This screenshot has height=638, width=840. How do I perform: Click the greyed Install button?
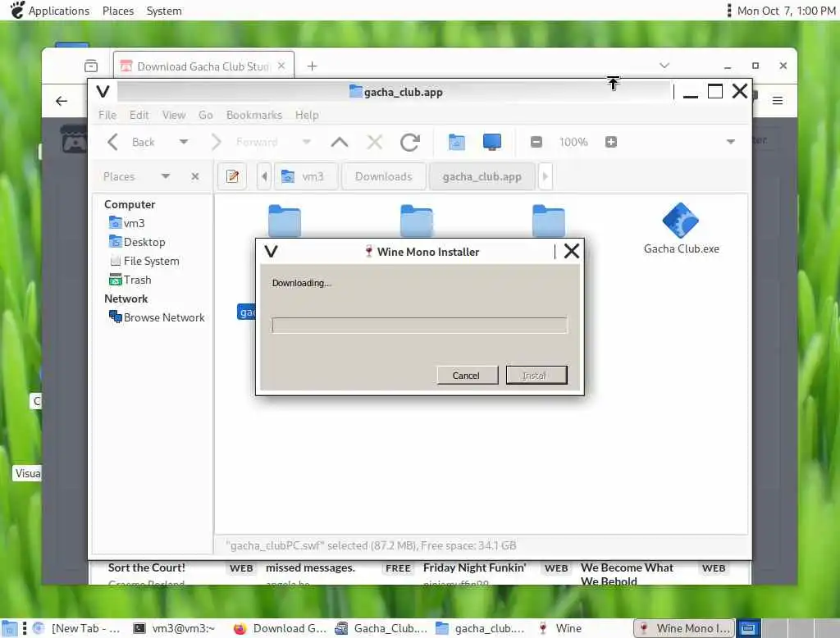536,376
